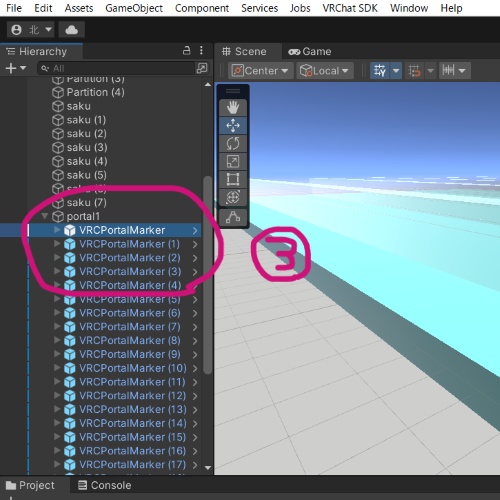
Task: Open the Hierarchy panel options menu
Action: coord(201,51)
